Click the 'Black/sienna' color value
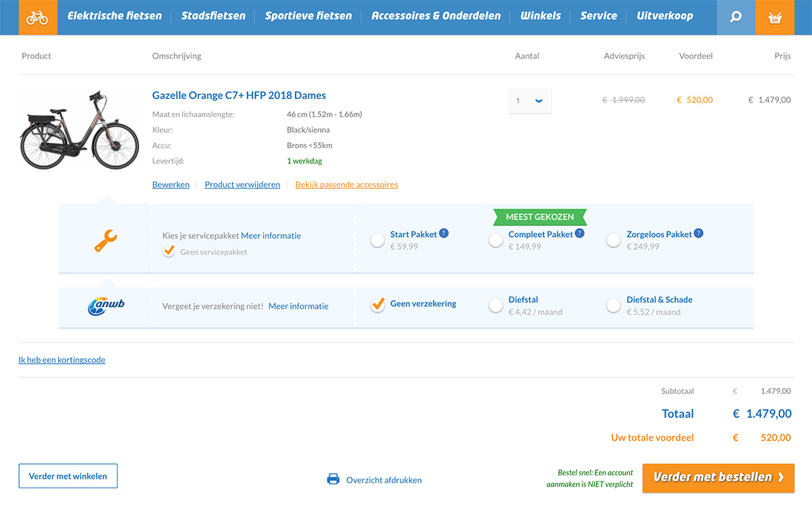Viewport: 812px width, 516px height. click(x=309, y=129)
